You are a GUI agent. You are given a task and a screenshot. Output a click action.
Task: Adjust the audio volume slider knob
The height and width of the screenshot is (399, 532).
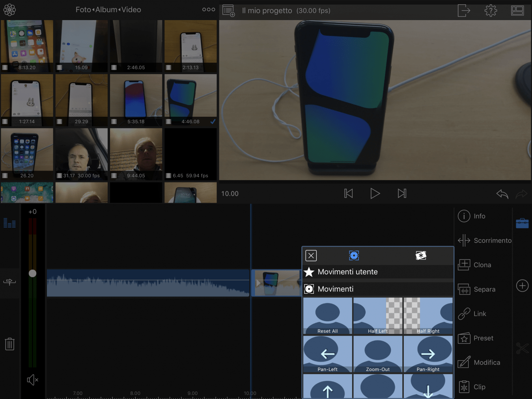[32, 273]
